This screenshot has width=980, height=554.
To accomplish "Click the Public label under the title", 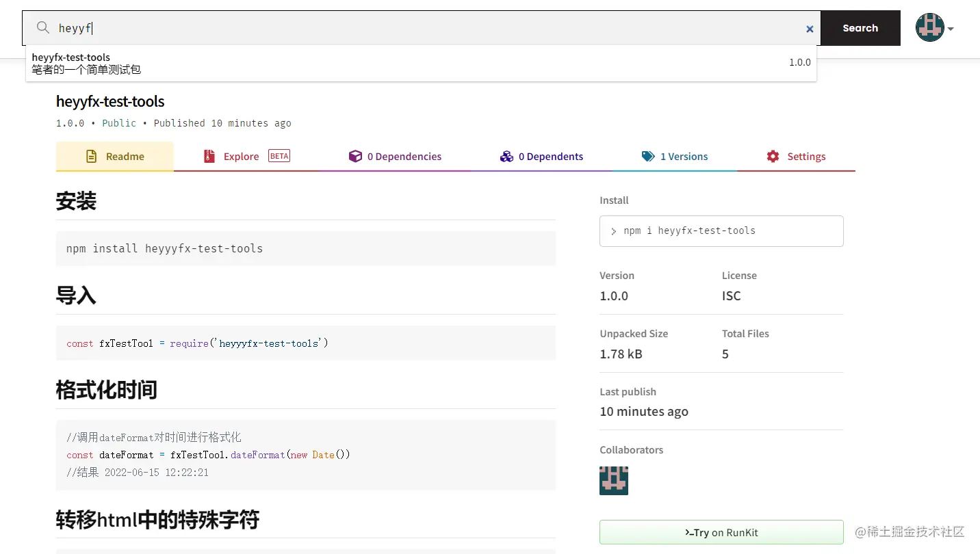I will coord(119,123).
